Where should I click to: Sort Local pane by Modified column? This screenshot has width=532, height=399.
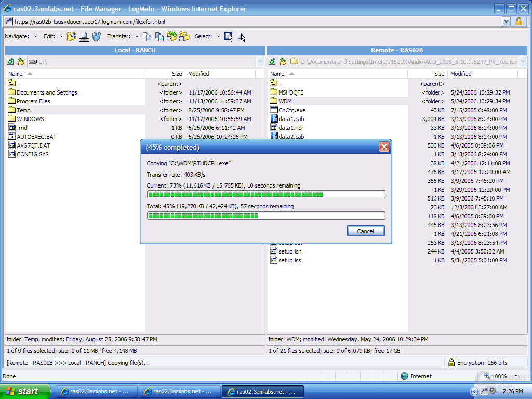click(220, 74)
